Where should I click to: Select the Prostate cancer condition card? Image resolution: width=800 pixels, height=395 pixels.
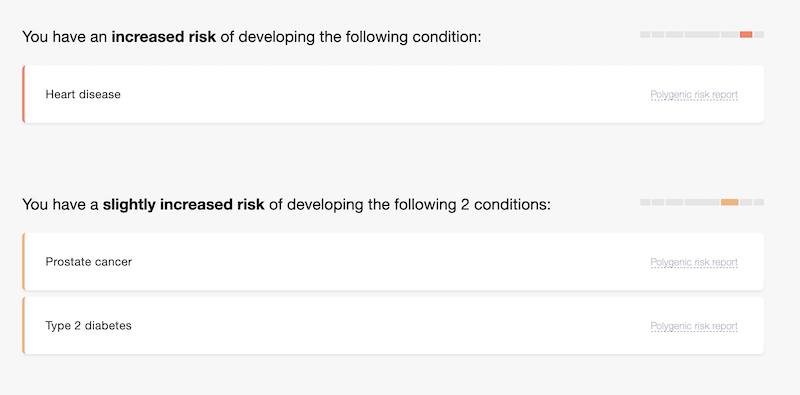click(x=393, y=262)
